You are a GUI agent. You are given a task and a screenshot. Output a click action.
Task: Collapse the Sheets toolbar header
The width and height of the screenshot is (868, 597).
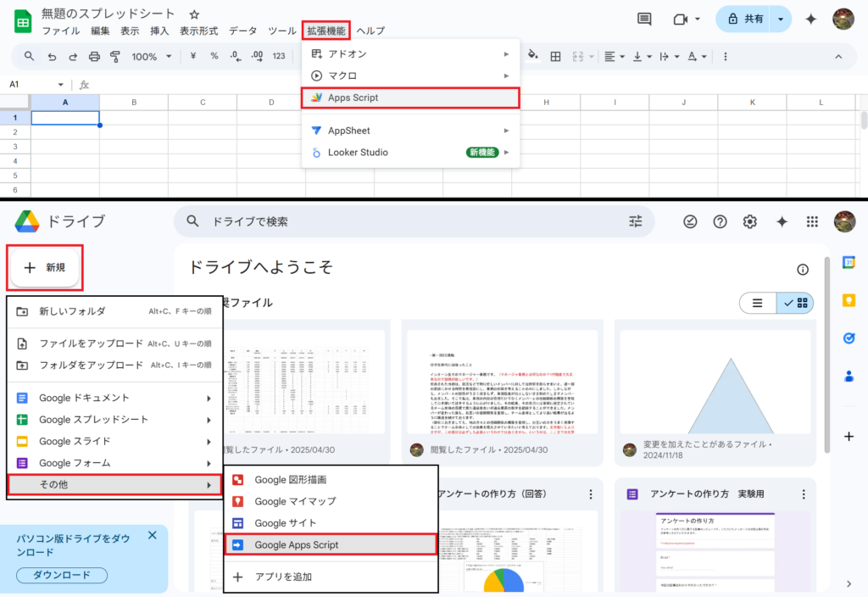pos(838,57)
